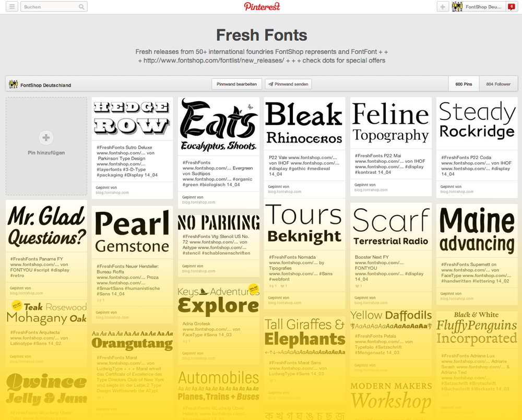Click discount badge on Teak Rosewood pin
Image resolution: width=522 pixels, height=420 pixels.
coord(17,305)
